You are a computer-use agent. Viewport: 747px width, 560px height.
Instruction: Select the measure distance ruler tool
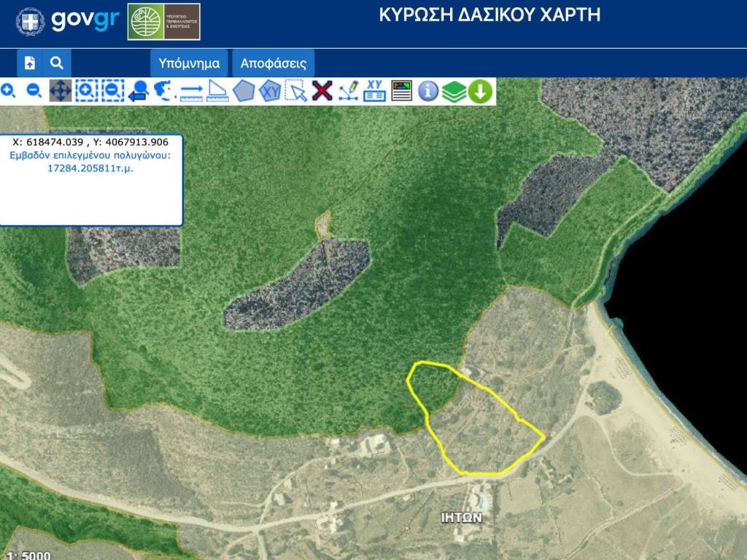(191, 91)
